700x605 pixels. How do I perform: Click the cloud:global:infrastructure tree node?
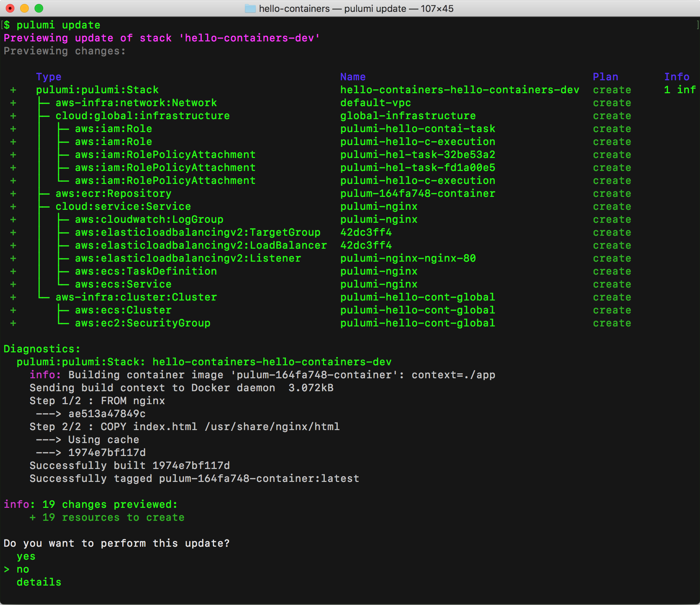pyautogui.click(x=142, y=116)
